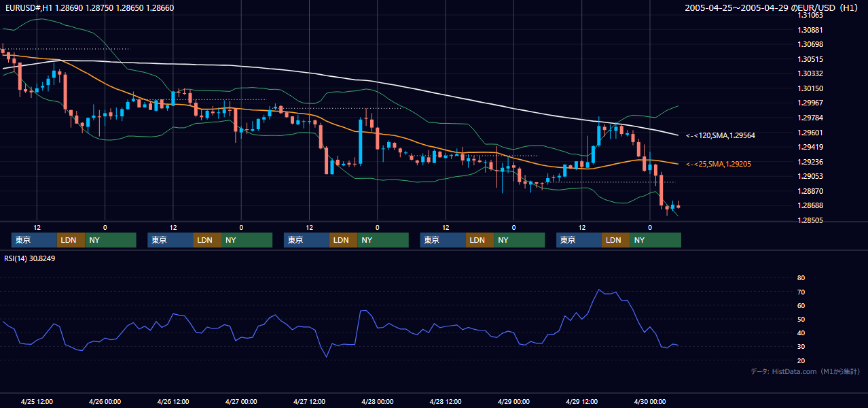Select the 4/28 00:00 time label

[377, 401]
